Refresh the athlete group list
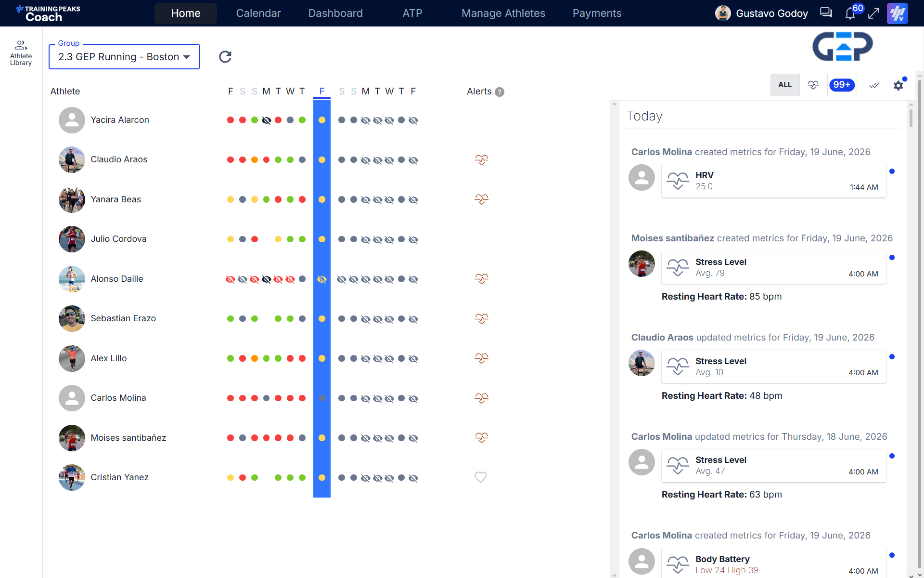924x578 pixels. 225,57
